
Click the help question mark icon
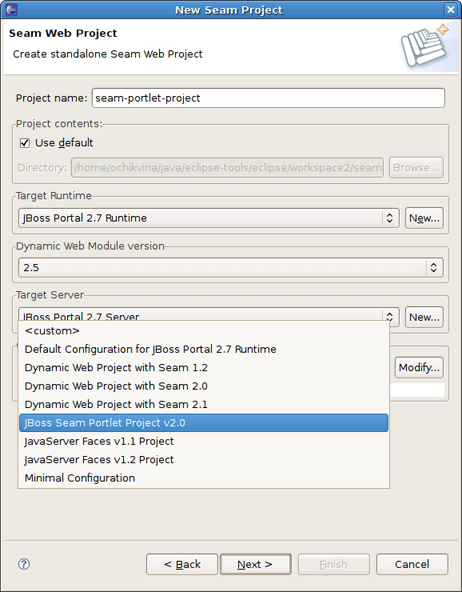[x=24, y=564]
